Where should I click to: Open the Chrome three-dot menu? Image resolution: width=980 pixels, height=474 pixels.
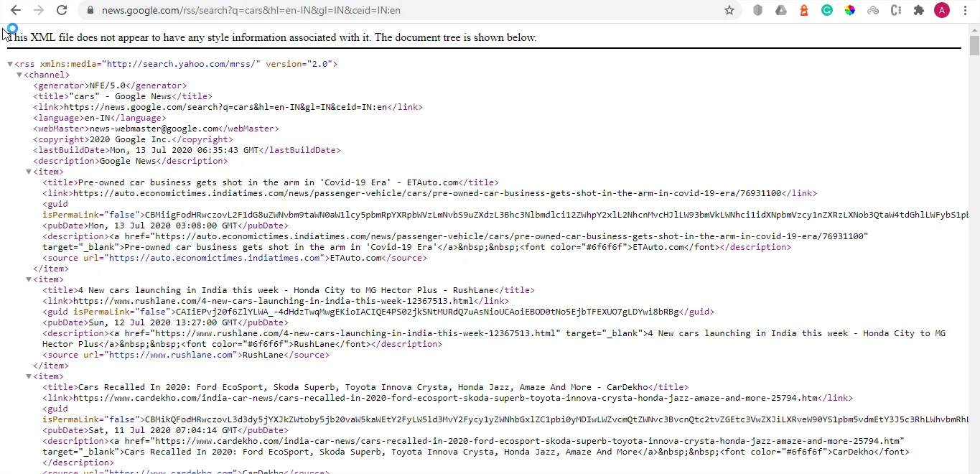coord(965,10)
